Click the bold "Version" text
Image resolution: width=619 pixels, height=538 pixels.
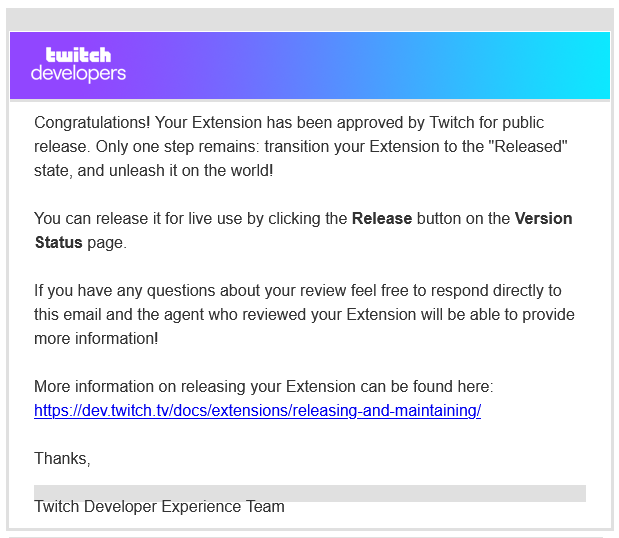[x=543, y=218]
